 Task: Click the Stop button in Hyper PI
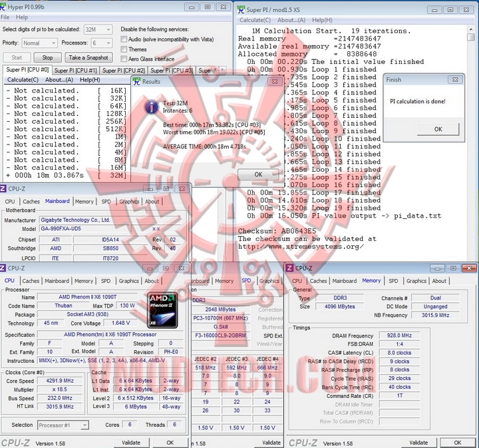47,57
